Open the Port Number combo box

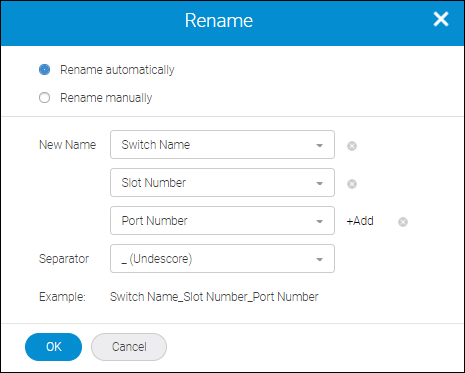point(222,221)
